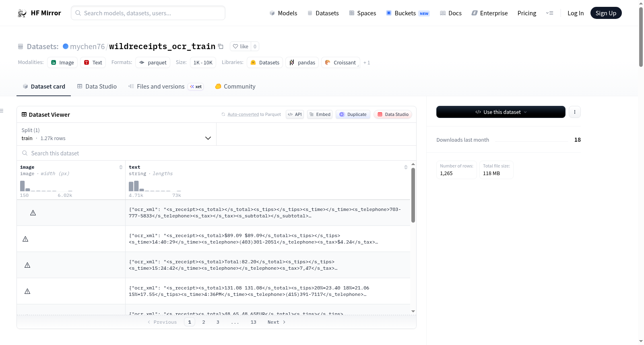Click the Log In link
The width and height of the screenshot is (644, 345).
(x=576, y=13)
